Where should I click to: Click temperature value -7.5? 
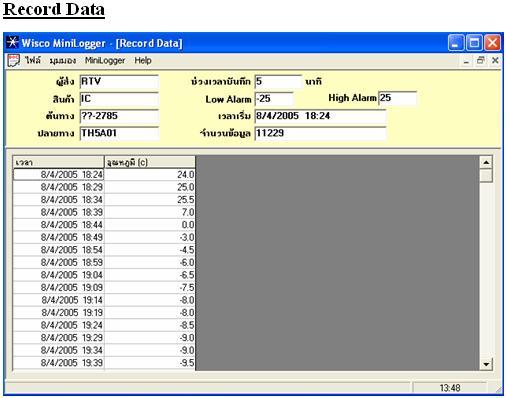point(150,288)
